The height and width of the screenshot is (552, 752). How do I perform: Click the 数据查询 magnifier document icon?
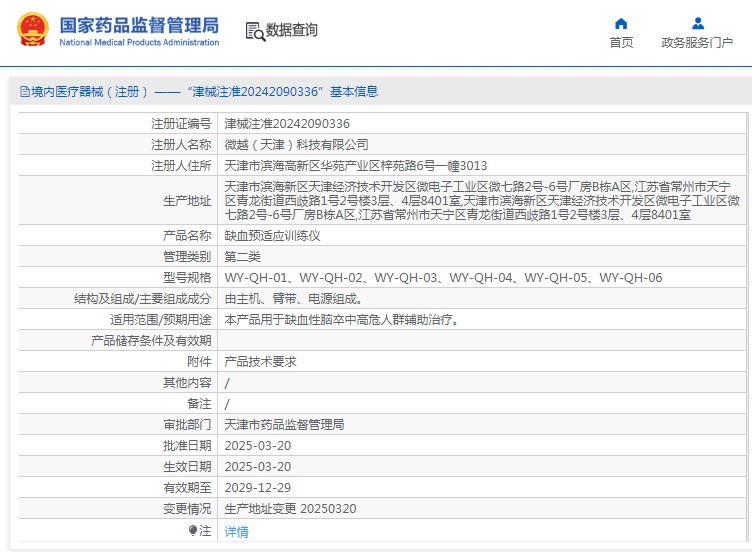[254, 31]
